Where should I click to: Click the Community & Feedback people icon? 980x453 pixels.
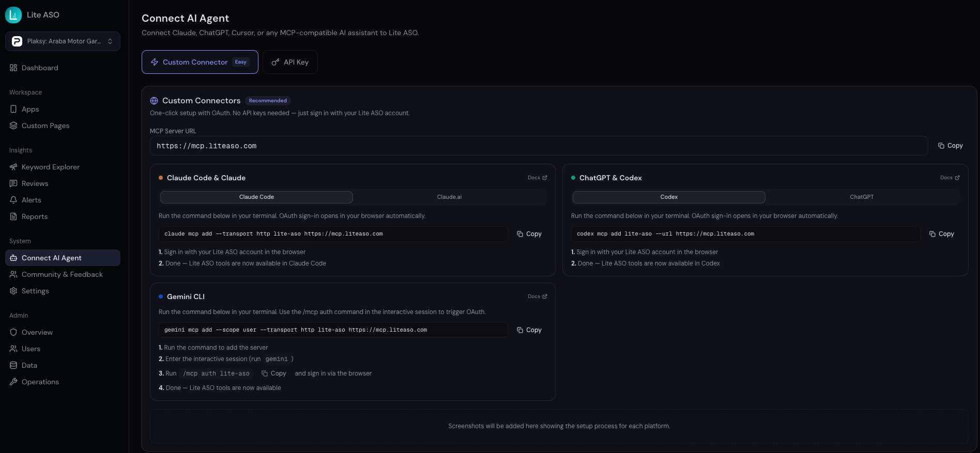[x=13, y=274]
